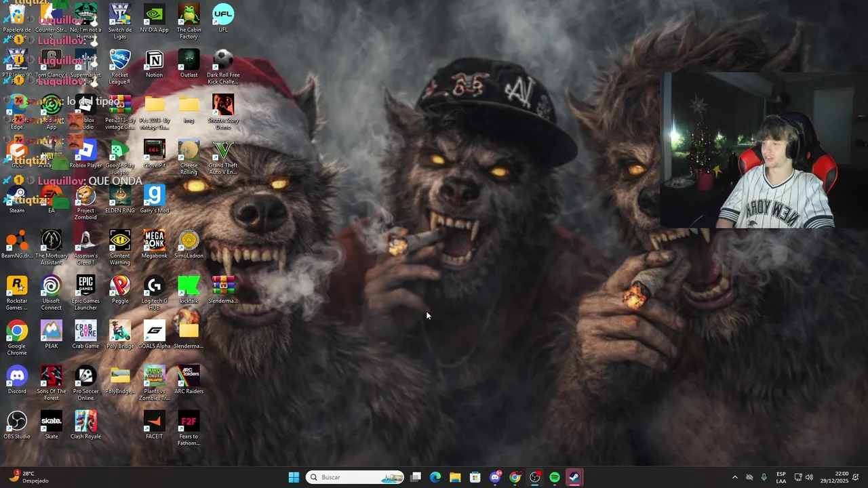Select the Rocket League desktop icon
868x488 pixels.
click(x=120, y=66)
